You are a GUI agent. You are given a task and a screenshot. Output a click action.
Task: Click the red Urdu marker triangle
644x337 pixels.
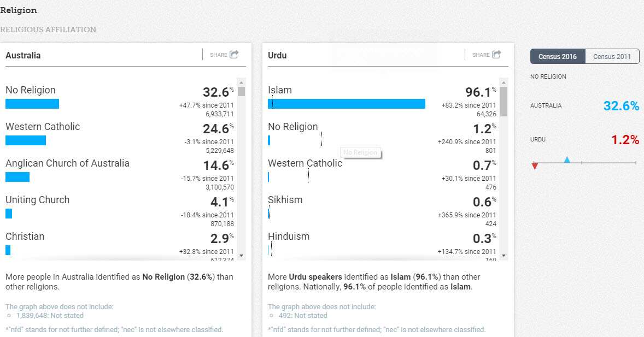(x=535, y=166)
